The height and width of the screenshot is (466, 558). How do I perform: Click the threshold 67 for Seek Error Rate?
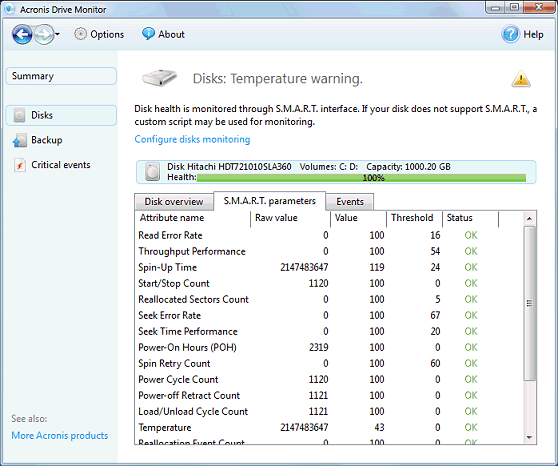point(435,315)
